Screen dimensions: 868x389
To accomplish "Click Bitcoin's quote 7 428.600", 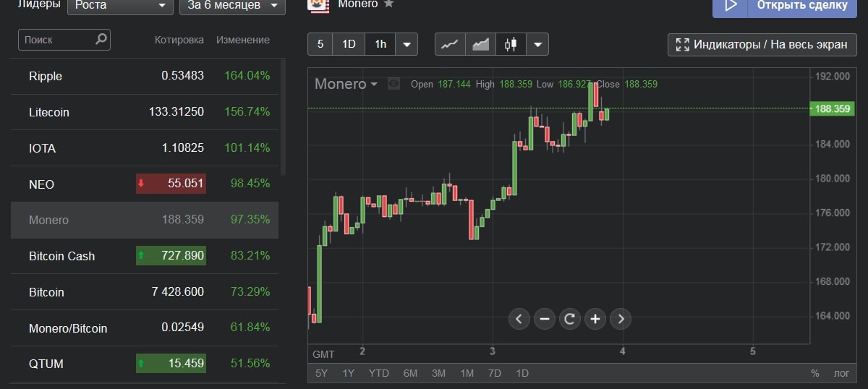I will [178, 292].
